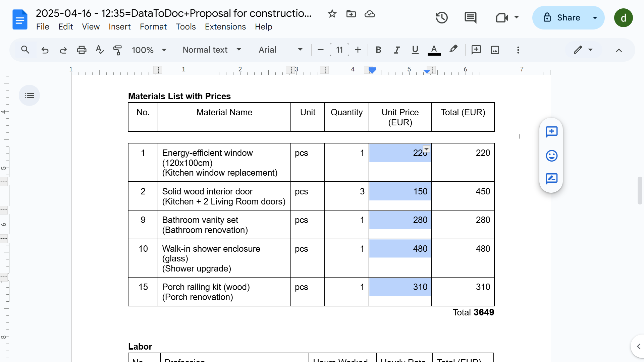
Task: Click the document title text
Action: coord(174,13)
